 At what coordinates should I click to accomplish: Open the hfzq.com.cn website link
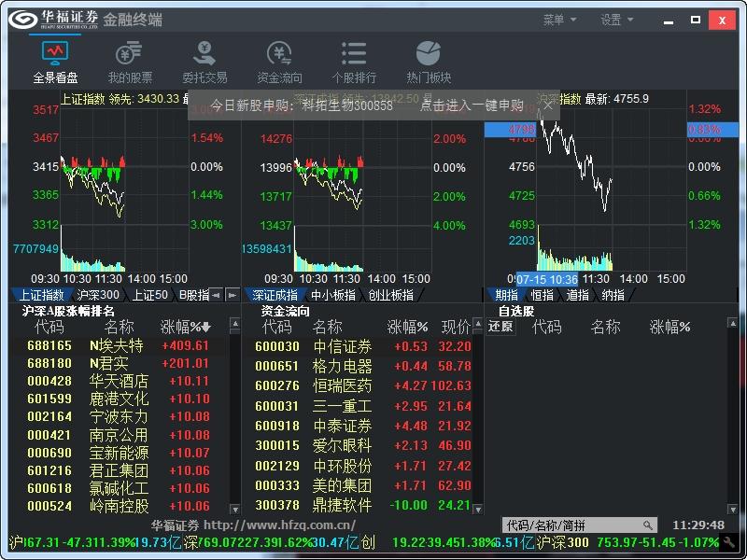click(x=279, y=525)
